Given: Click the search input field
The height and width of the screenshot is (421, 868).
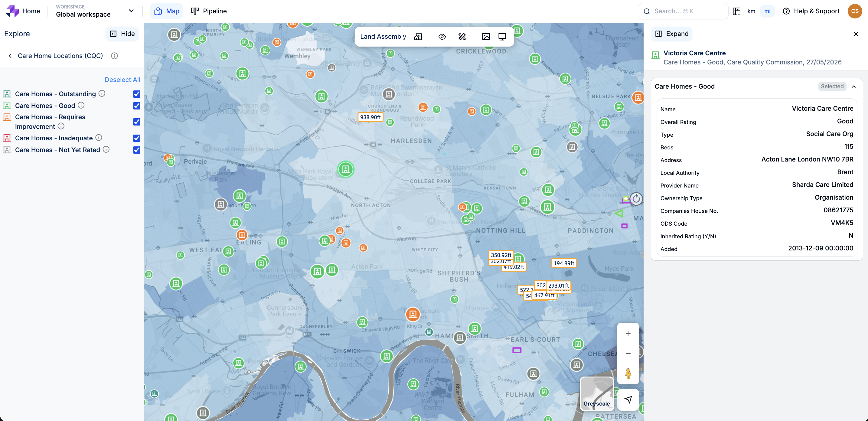Looking at the screenshot, I should [x=683, y=11].
